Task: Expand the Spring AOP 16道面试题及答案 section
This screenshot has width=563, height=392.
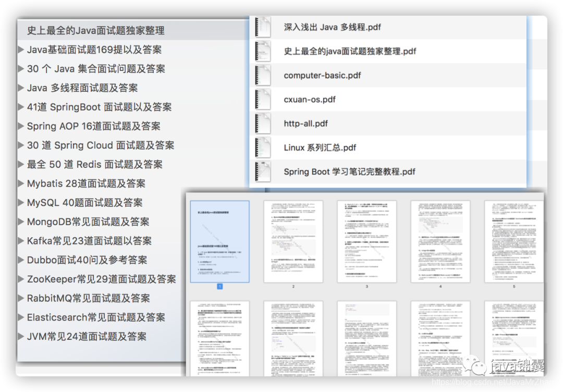Action: pyautogui.click(x=21, y=126)
